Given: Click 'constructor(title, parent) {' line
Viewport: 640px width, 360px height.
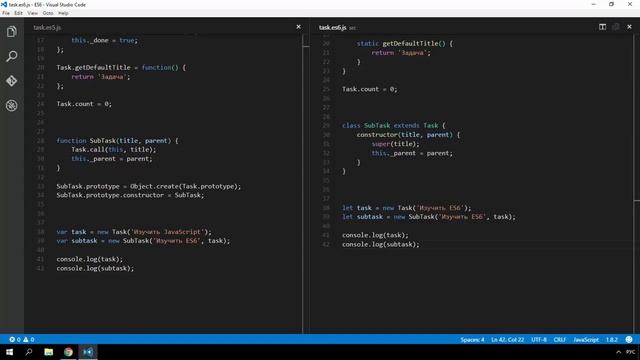Looking at the screenshot, I should [x=409, y=135].
